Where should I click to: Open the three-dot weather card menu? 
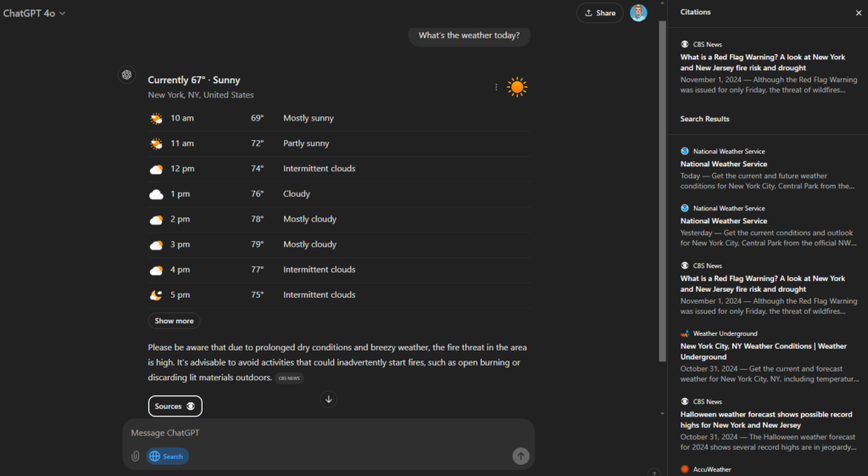point(497,87)
